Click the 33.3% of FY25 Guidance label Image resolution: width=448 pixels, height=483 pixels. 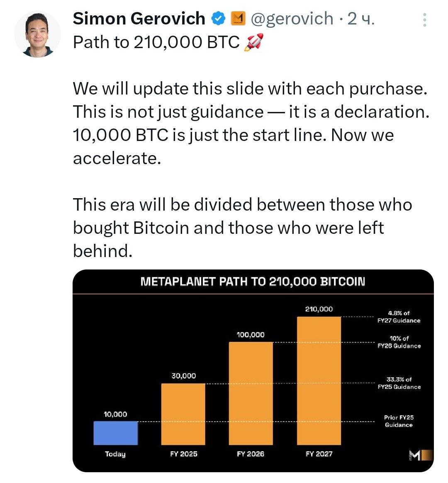(399, 383)
